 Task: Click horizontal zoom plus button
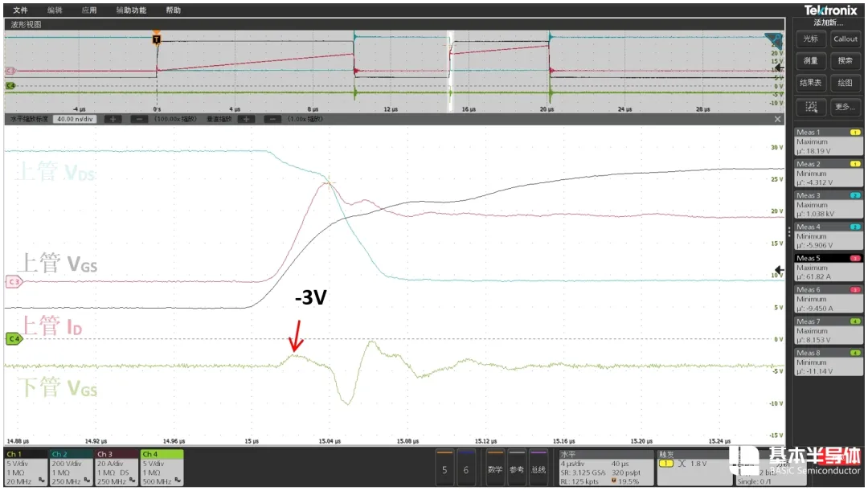point(113,119)
